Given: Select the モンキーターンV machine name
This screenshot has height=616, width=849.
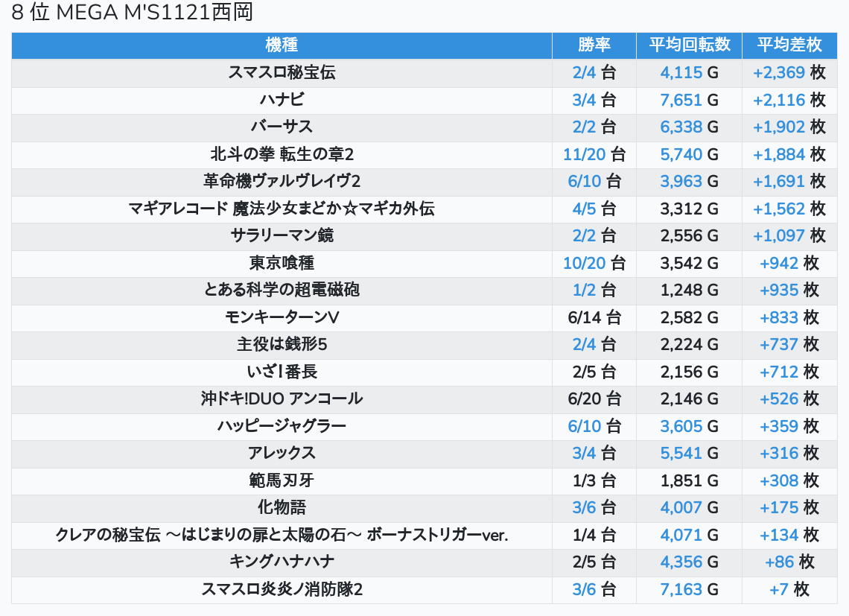Looking at the screenshot, I should point(282,317).
